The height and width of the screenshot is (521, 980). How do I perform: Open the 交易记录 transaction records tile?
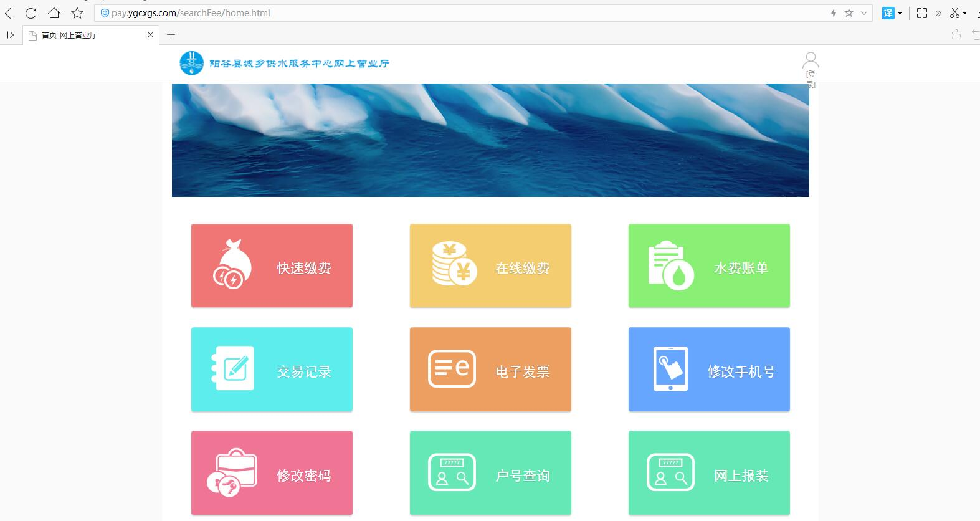point(272,369)
